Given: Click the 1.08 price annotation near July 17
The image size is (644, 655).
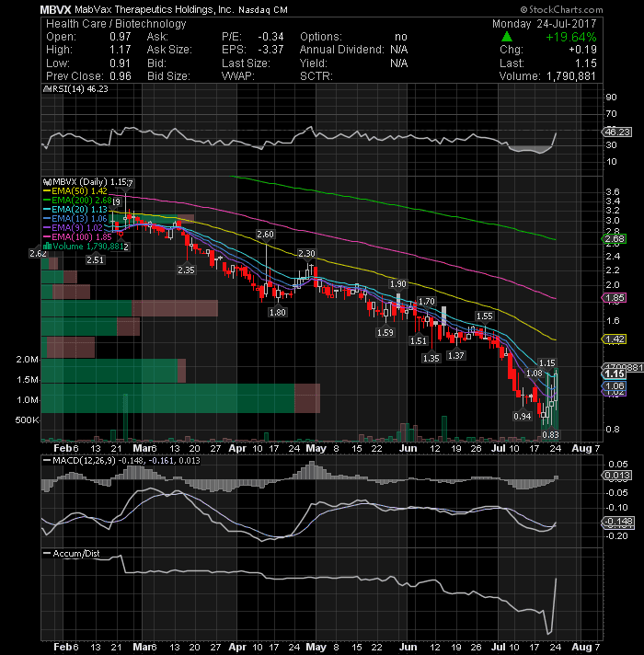Looking at the screenshot, I should click(x=535, y=373).
